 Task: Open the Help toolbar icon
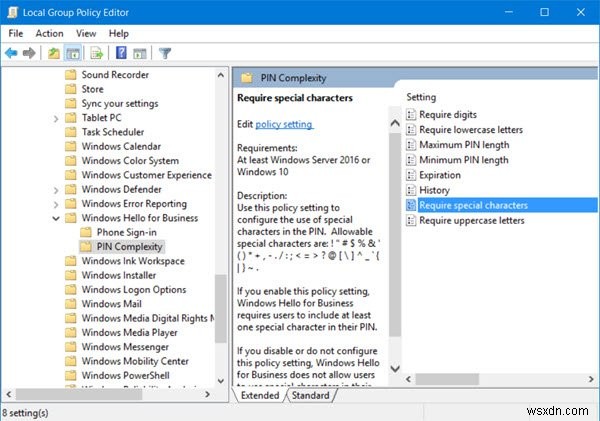pyautogui.click(x=121, y=53)
